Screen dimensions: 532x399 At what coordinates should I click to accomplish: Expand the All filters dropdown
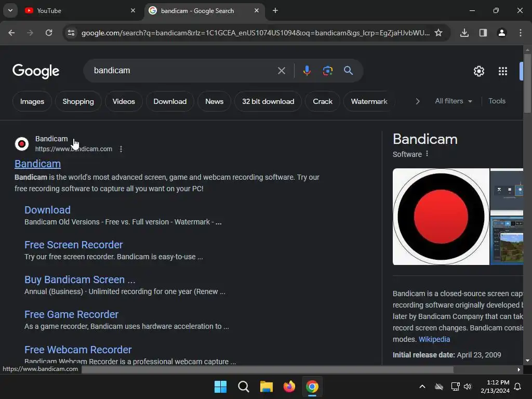point(454,101)
